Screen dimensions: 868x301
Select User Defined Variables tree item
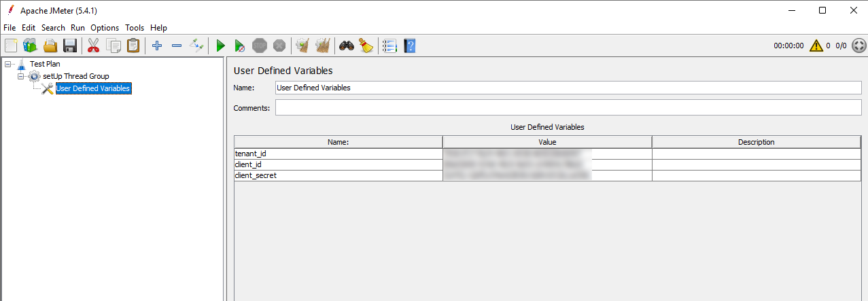93,88
